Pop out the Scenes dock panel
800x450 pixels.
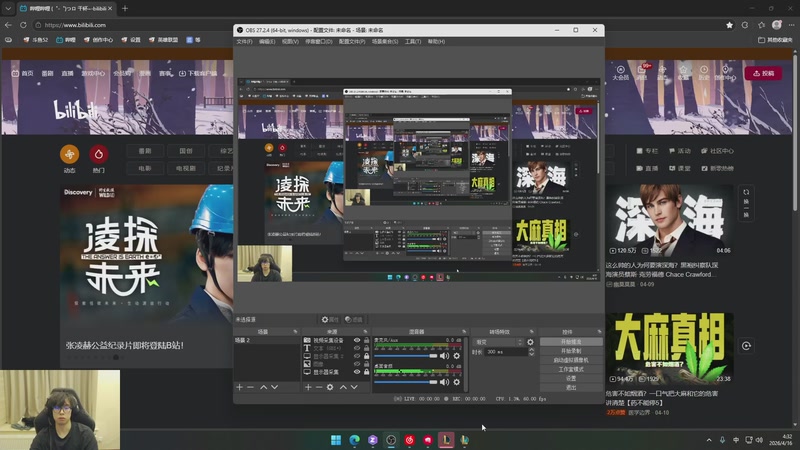[295, 332]
